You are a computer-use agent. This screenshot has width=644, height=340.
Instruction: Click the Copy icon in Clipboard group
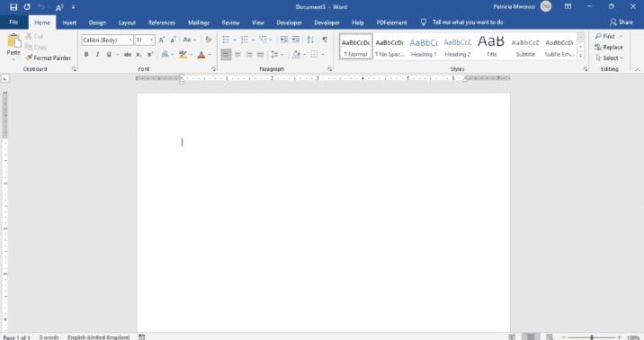(29, 47)
